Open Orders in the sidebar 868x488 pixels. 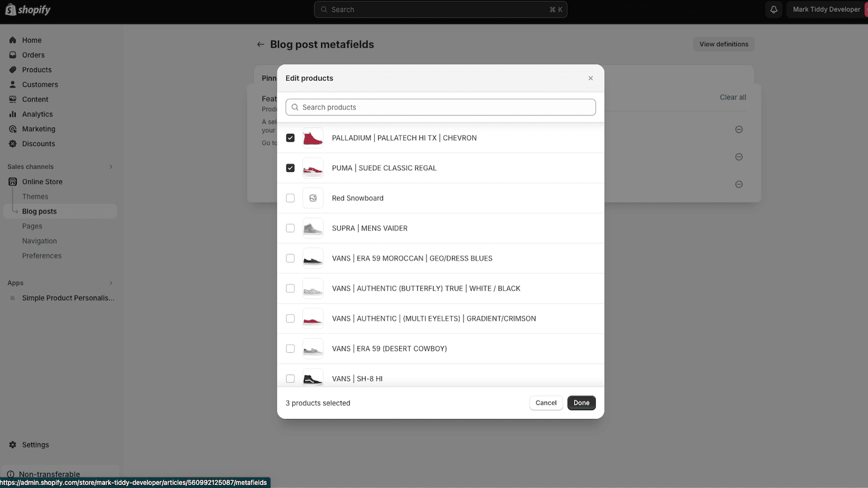pyautogui.click(x=33, y=55)
